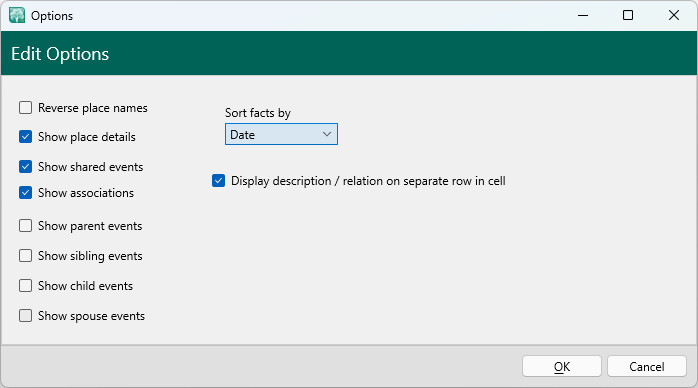This screenshot has height=388, width=698.
Task: Open the Sort facts by dropdown
Action: tap(281, 134)
